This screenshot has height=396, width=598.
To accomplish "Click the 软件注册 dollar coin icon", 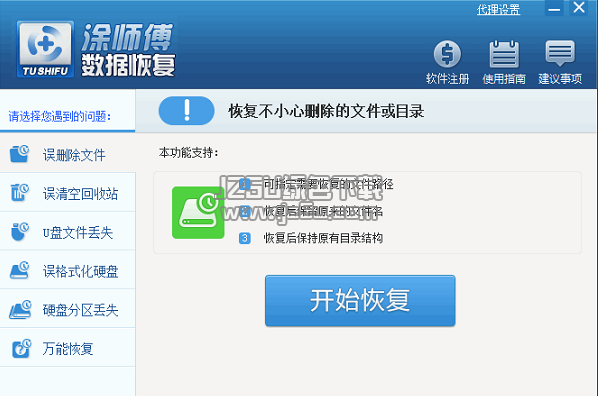I will click(447, 54).
